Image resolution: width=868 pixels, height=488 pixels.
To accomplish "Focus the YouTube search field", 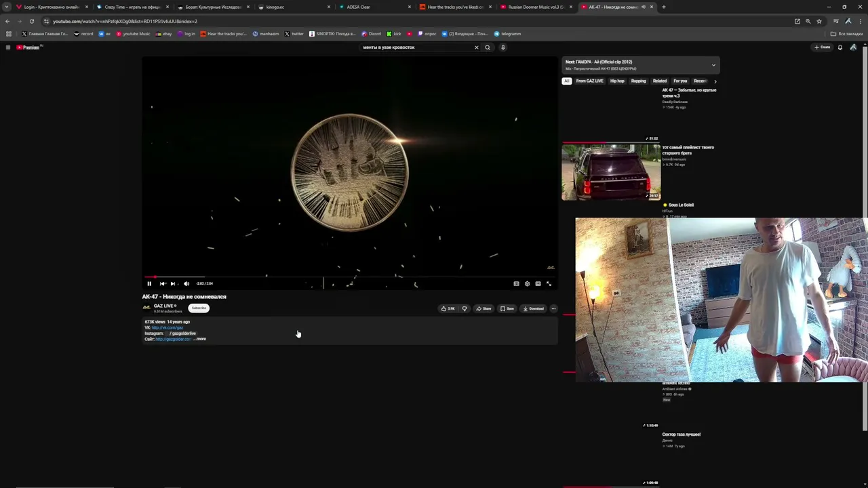I will point(417,47).
